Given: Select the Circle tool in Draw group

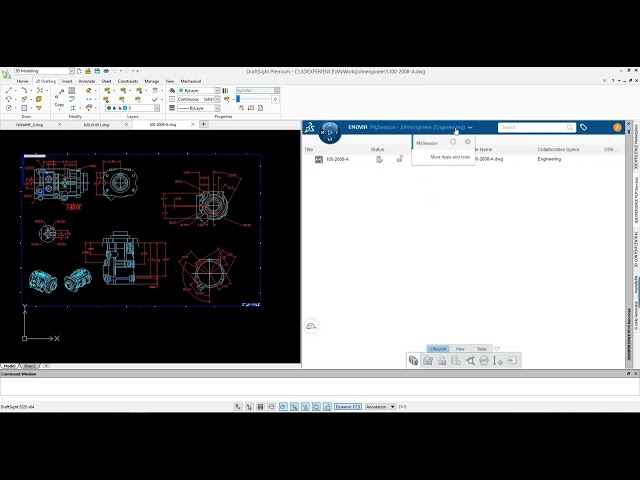Looking at the screenshot, I should click(9, 108).
